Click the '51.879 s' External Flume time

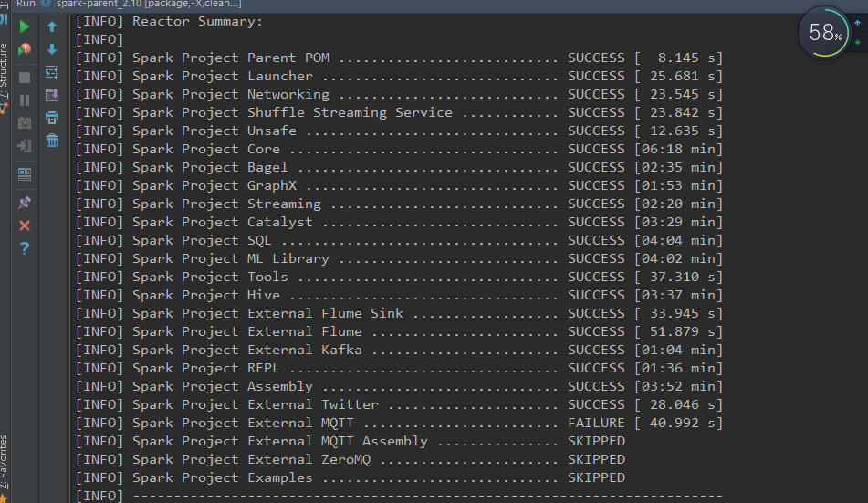(683, 331)
